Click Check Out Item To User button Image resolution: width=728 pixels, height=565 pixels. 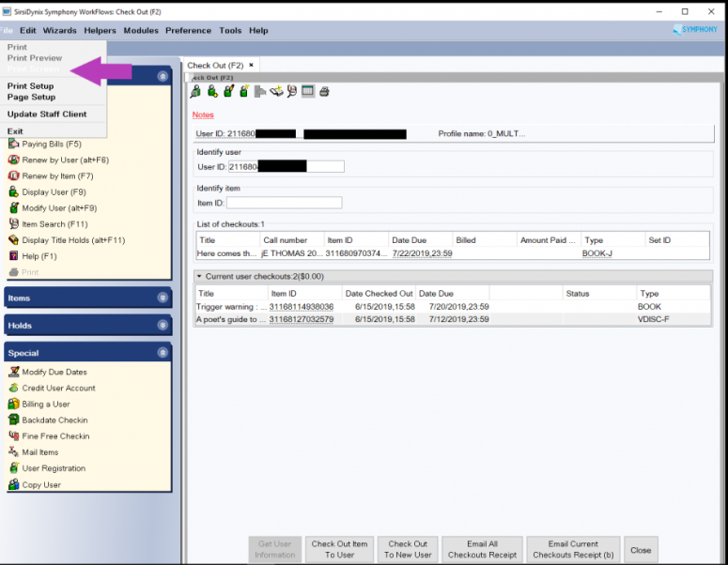click(339, 549)
